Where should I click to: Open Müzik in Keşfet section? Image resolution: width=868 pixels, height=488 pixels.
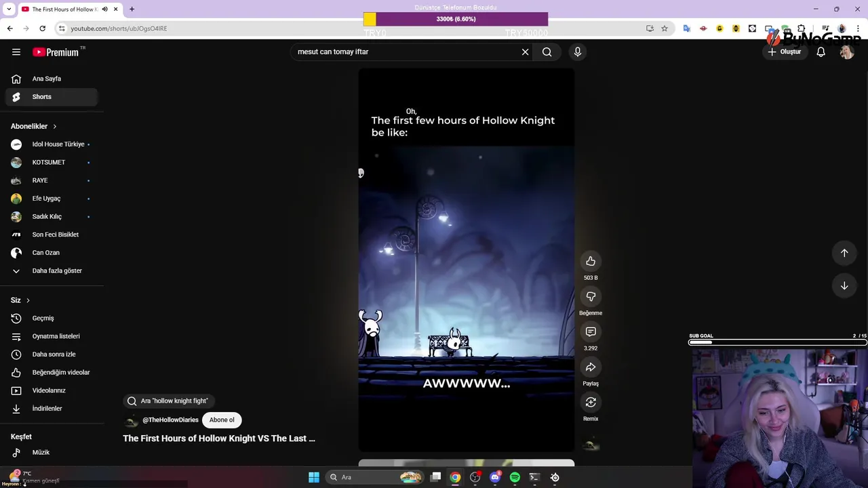point(52,452)
